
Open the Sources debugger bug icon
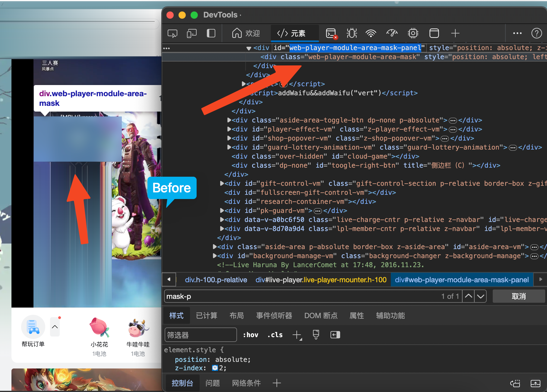click(x=352, y=33)
